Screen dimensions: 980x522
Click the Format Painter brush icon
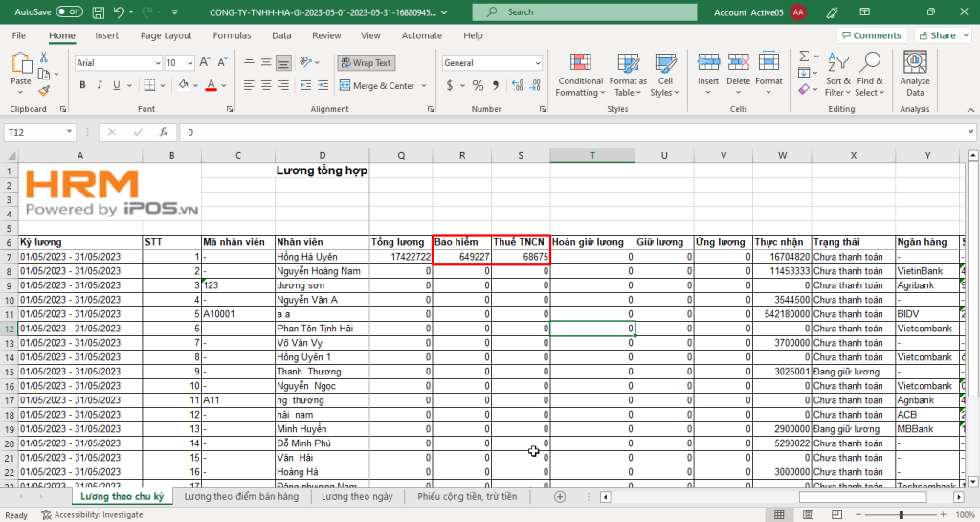44,91
